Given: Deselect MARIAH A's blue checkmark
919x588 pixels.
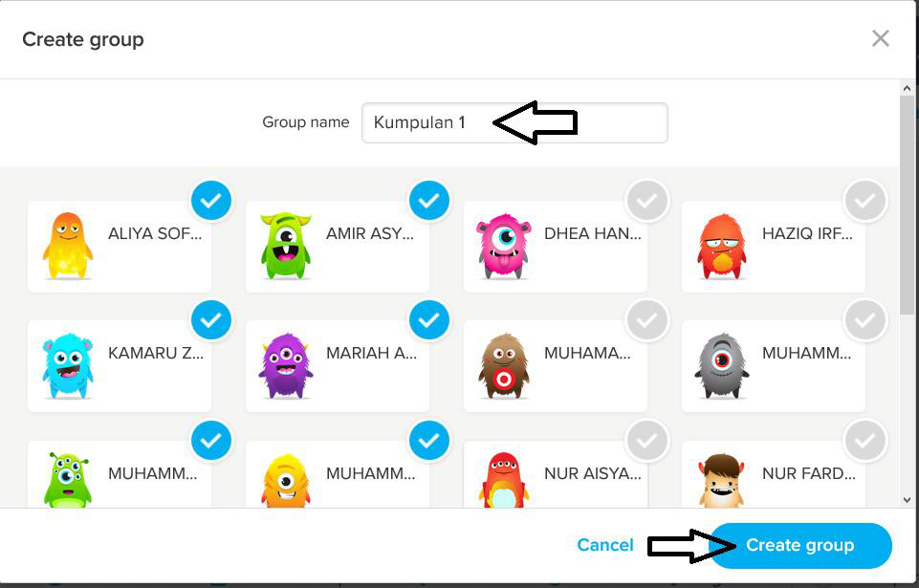Looking at the screenshot, I should [429, 320].
